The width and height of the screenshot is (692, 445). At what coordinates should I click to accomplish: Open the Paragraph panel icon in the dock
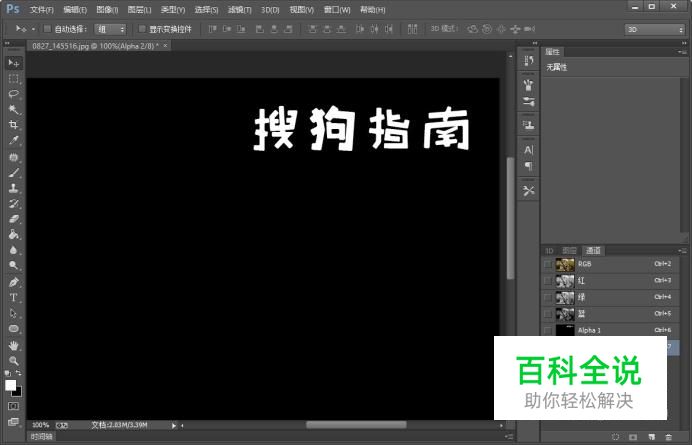528,166
